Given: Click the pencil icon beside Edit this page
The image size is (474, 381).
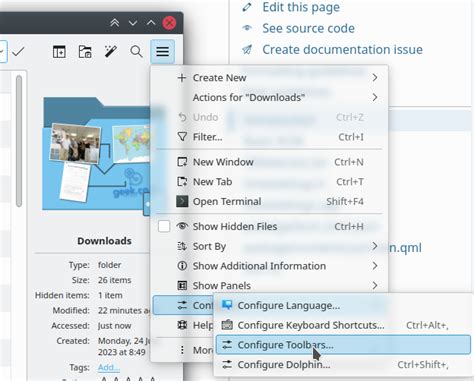Looking at the screenshot, I should (247, 7).
